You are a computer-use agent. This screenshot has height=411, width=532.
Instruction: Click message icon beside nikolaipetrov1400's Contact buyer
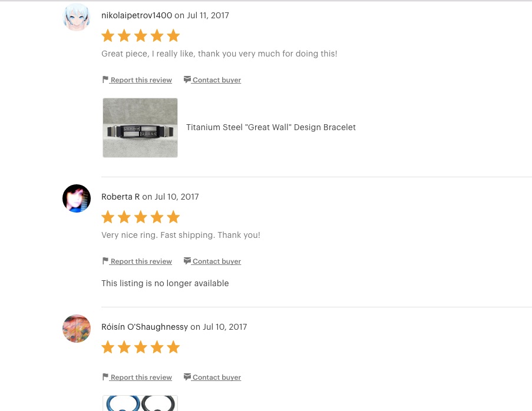click(187, 79)
